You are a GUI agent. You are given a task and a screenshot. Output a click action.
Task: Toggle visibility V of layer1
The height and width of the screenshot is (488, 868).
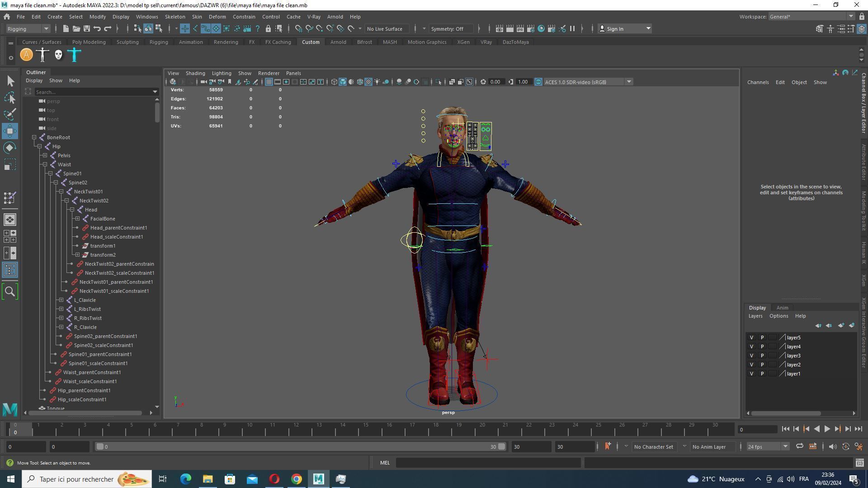751,374
